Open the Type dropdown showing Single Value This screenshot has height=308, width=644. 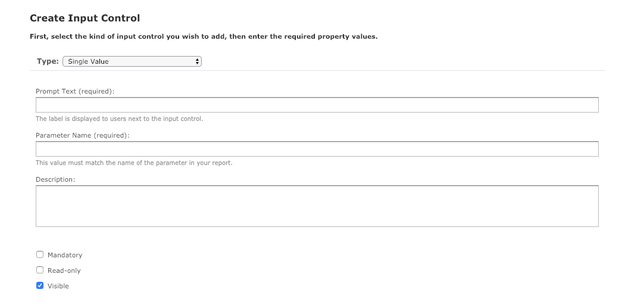click(132, 61)
